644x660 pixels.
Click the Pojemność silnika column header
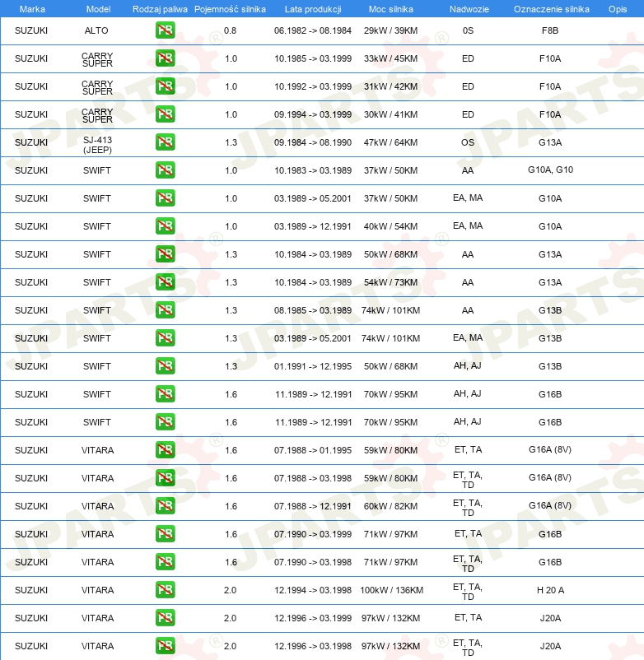pyautogui.click(x=230, y=9)
